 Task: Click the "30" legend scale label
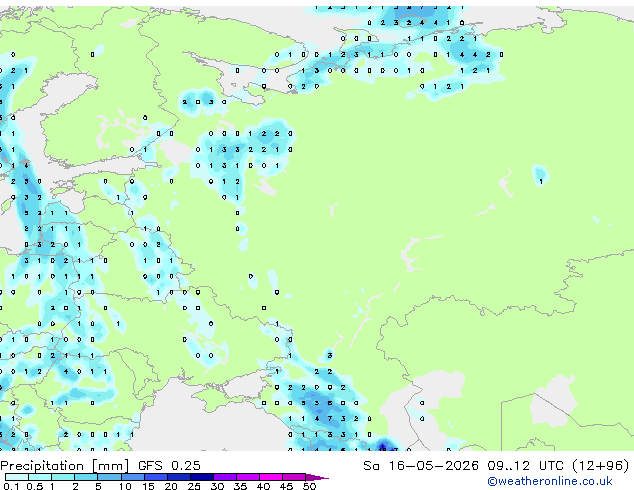[x=217, y=486]
